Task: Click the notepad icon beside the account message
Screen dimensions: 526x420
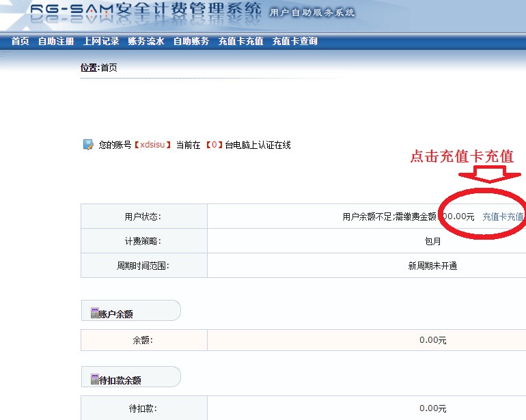Action: tap(87, 145)
